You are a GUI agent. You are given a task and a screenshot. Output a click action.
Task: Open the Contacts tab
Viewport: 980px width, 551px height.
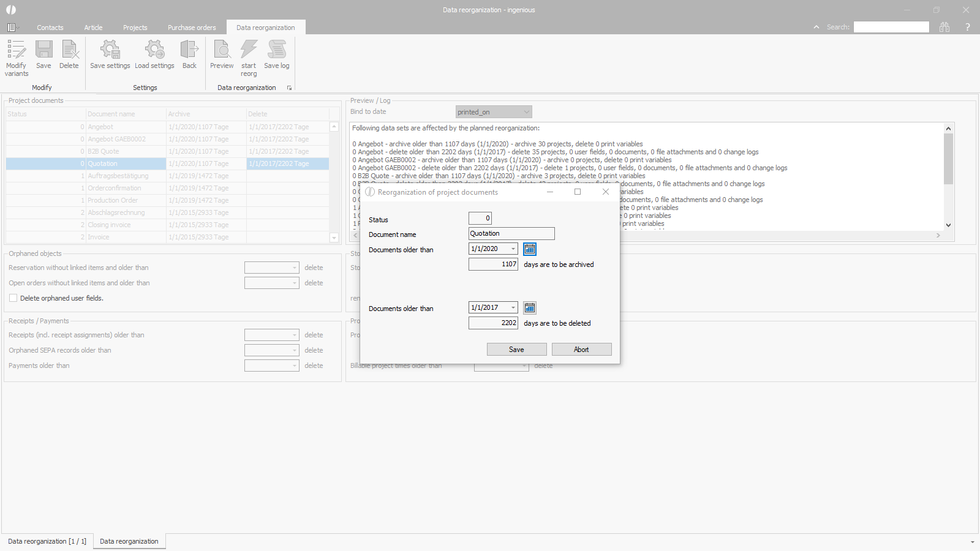50,28
